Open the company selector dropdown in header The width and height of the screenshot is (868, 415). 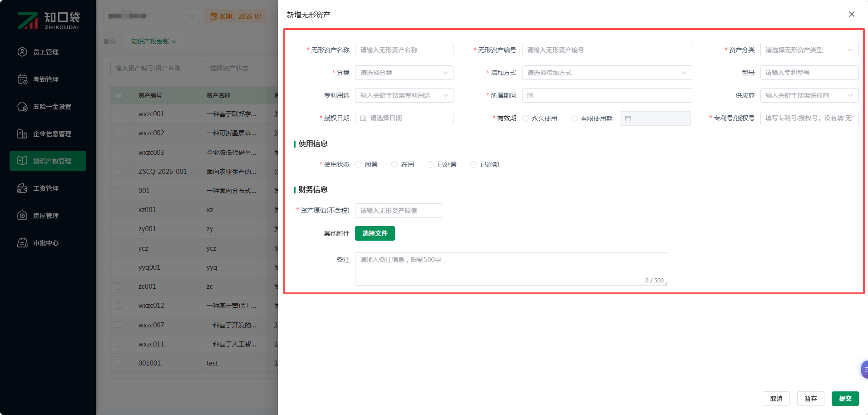click(x=152, y=16)
